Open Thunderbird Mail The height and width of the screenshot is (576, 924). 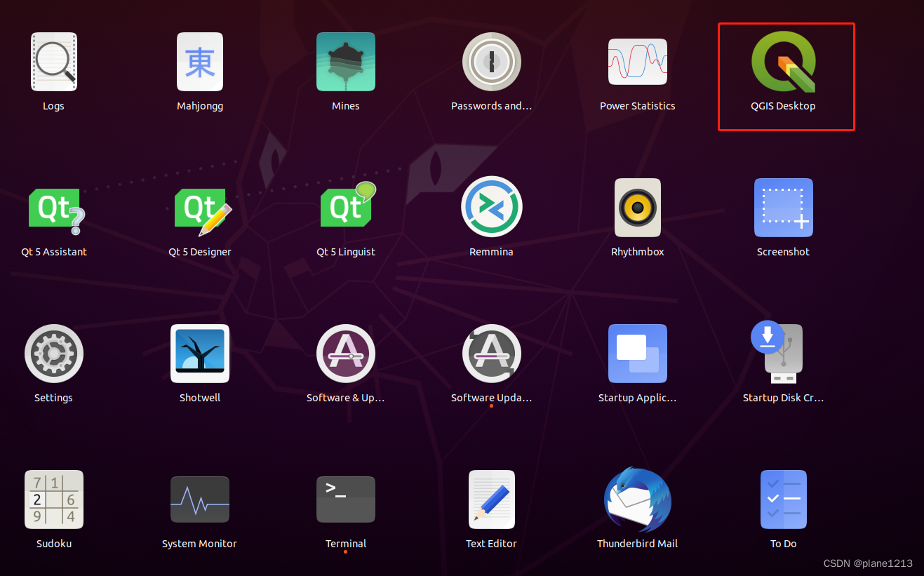(x=637, y=499)
